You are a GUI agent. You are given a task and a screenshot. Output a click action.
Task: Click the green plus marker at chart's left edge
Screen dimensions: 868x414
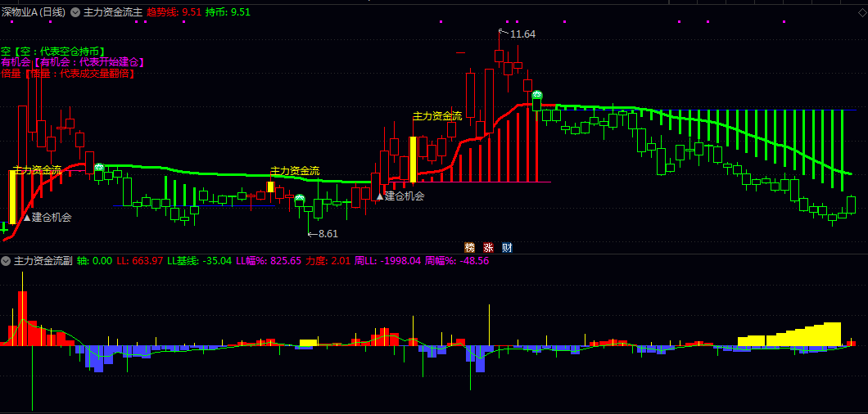(x=4, y=227)
